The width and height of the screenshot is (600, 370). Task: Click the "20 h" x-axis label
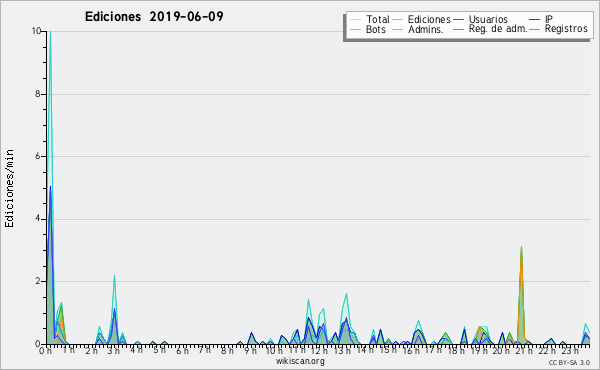501,350
